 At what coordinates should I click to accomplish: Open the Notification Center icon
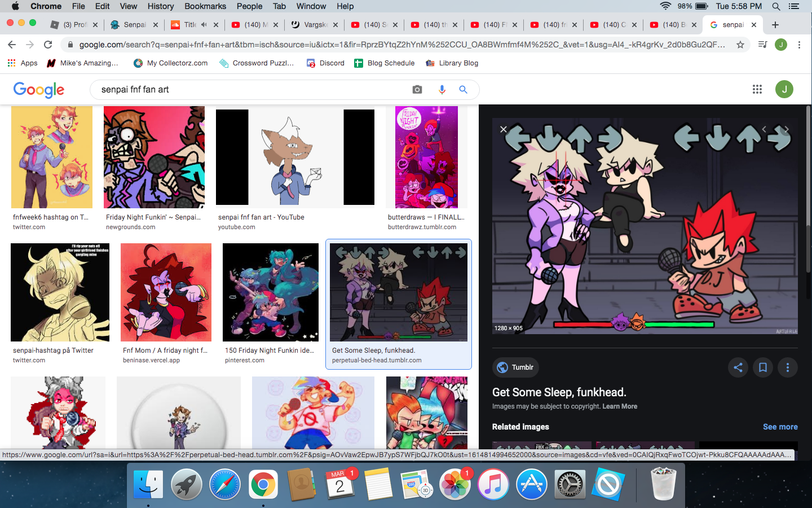point(794,6)
